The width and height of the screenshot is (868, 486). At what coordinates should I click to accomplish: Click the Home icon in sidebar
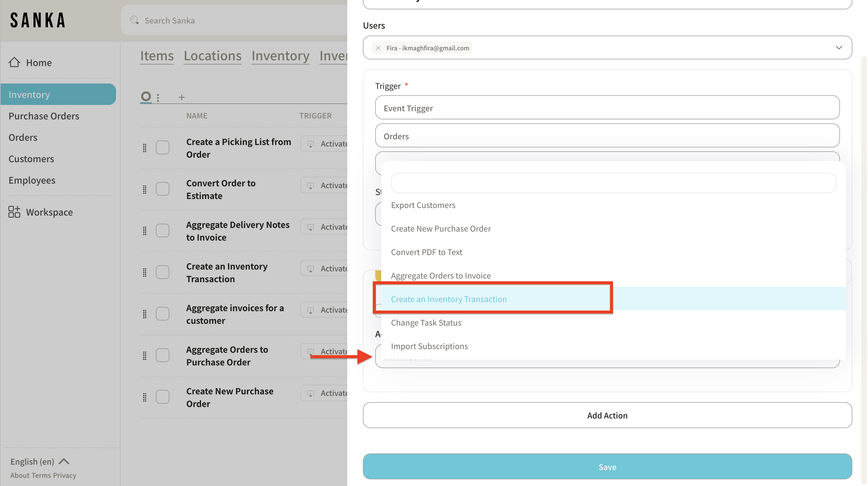(x=14, y=62)
